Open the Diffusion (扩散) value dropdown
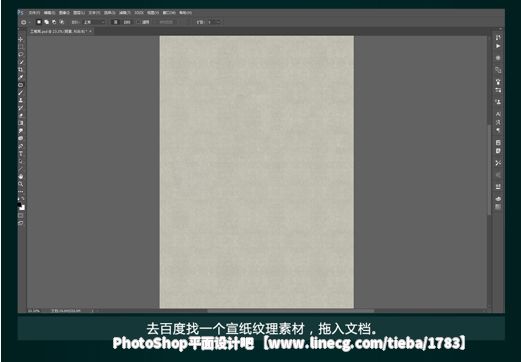This screenshot has width=521, height=362. [218, 22]
